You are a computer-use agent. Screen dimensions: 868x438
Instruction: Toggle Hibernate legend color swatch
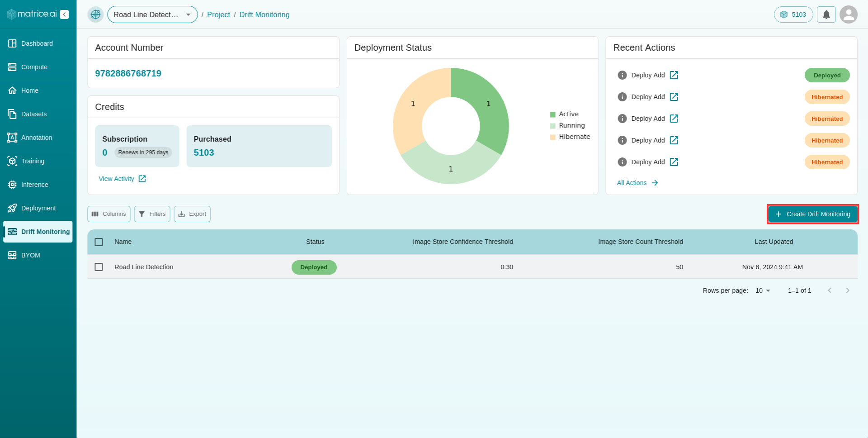(x=552, y=137)
